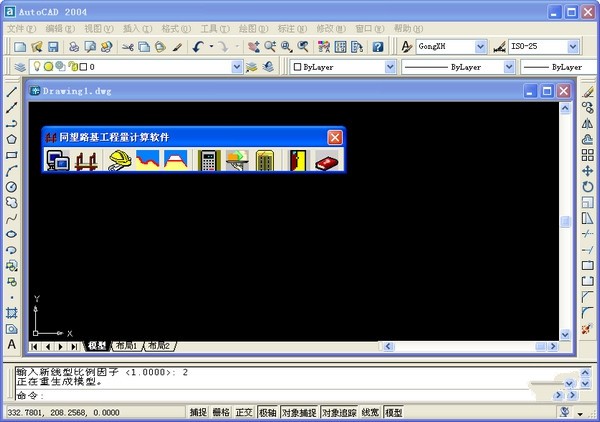Toggle 捕捉 snap mode in status bar
Screen dimensions: 600x422
[198, 412]
